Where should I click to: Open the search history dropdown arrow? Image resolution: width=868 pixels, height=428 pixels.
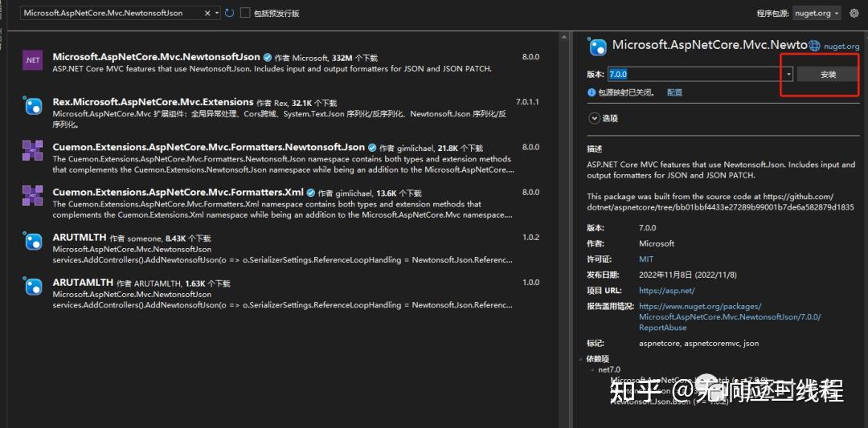coord(217,13)
